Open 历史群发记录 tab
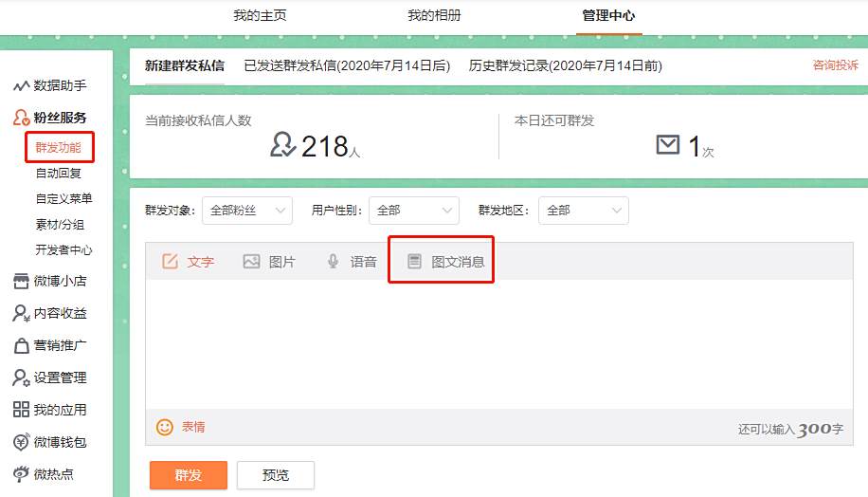The width and height of the screenshot is (868, 497). pyautogui.click(x=565, y=66)
